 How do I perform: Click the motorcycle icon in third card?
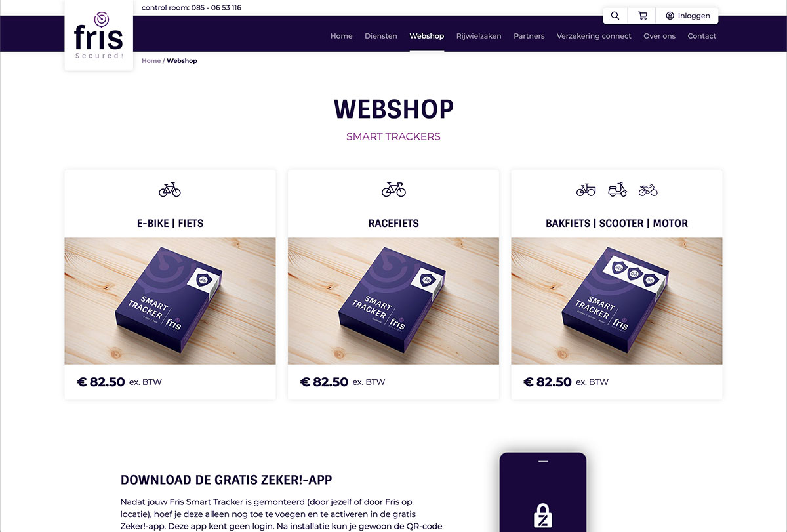tap(648, 190)
